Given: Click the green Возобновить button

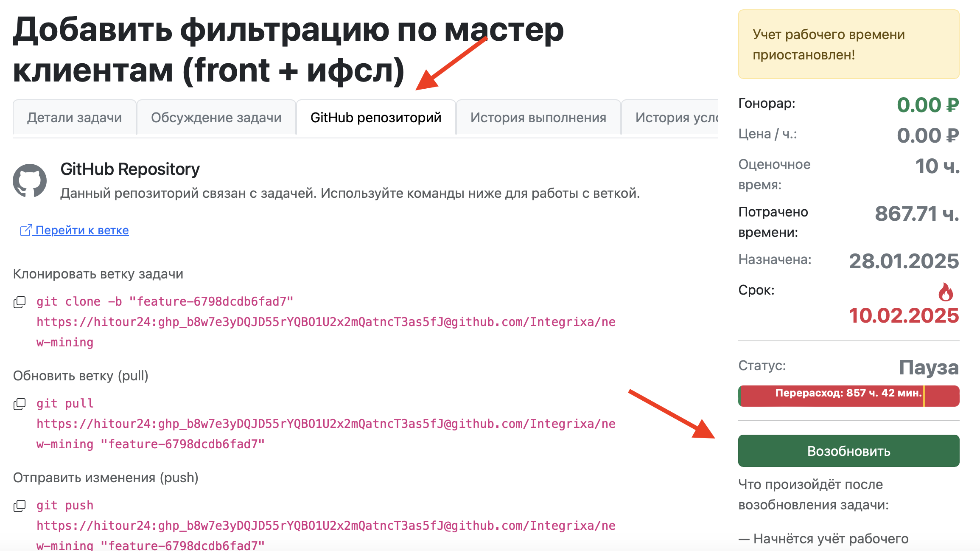Looking at the screenshot, I should tap(848, 451).
